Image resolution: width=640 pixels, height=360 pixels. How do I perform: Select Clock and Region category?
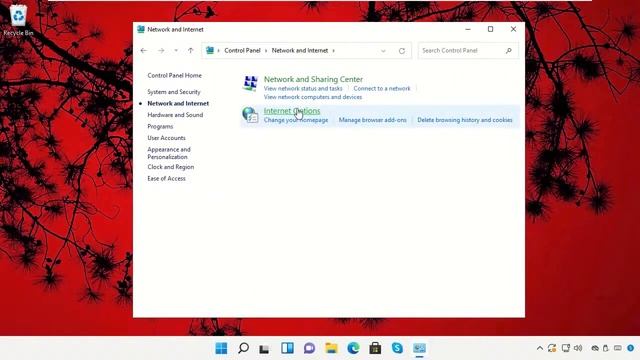[x=171, y=167]
